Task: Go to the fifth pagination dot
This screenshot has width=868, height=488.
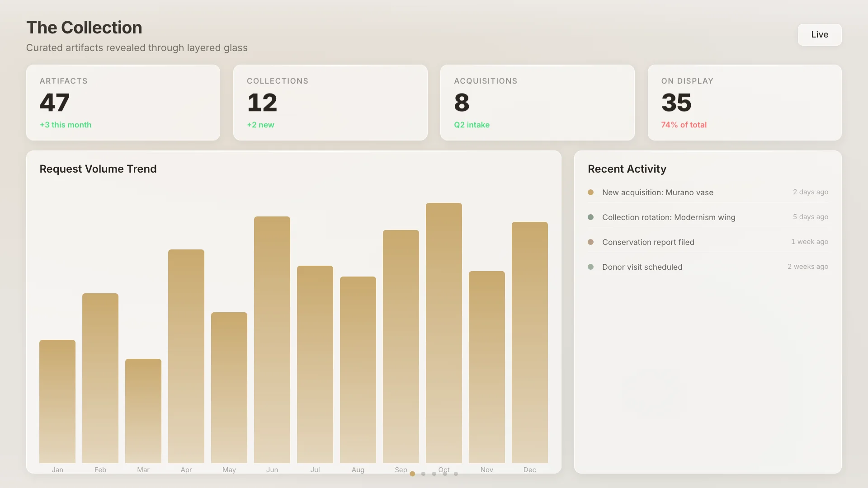Action: tap(456, 474)
